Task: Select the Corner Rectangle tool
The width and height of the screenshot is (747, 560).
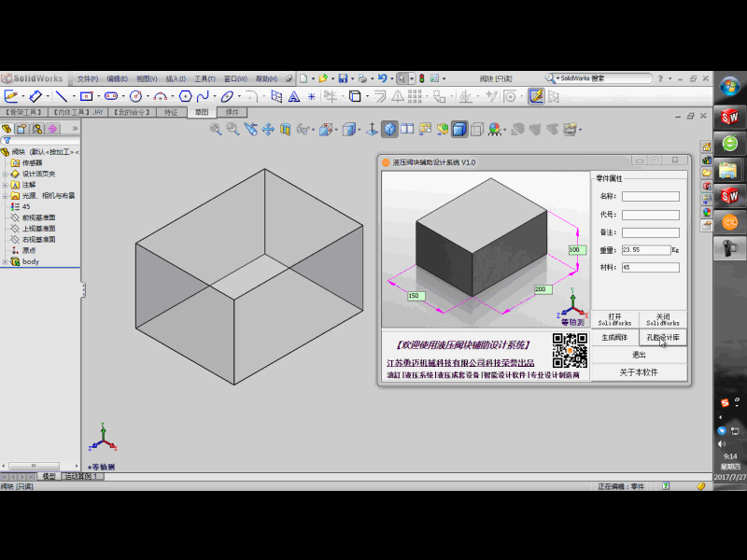Action: coord(86,96)
